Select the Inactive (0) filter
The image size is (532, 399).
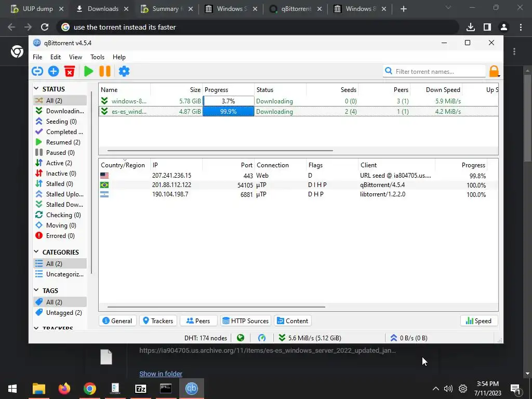point(60,174)
